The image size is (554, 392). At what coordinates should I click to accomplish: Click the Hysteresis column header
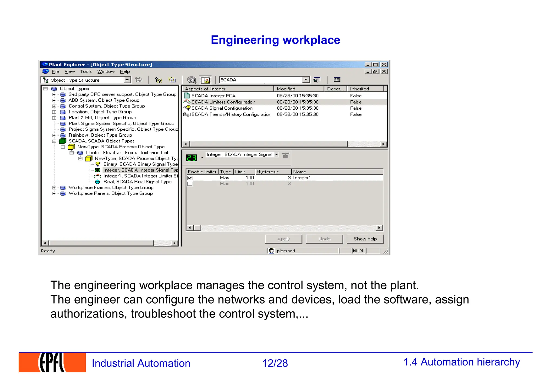pyautogui.click(x=273, y=172)
